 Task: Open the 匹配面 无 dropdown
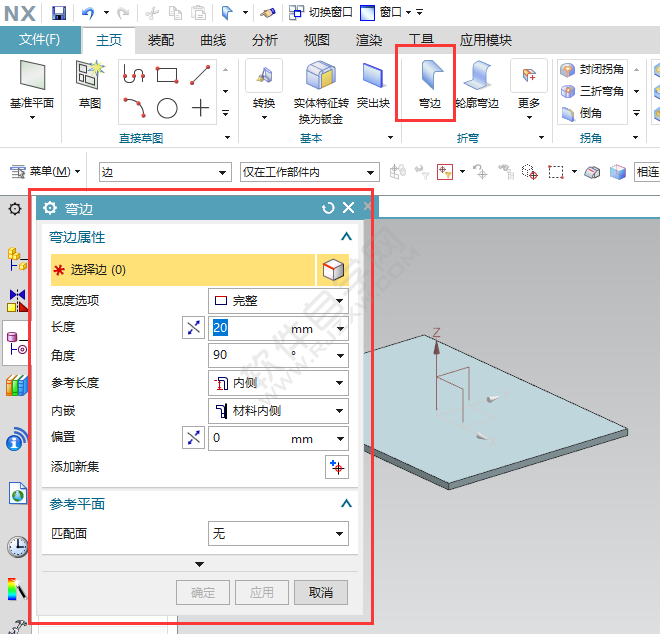(278, 533)
